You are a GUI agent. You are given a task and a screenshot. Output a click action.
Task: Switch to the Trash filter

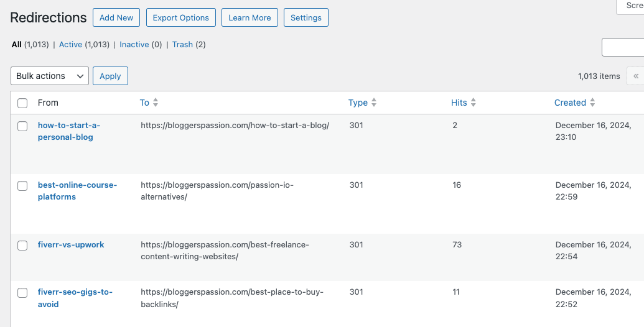point(182,45)
